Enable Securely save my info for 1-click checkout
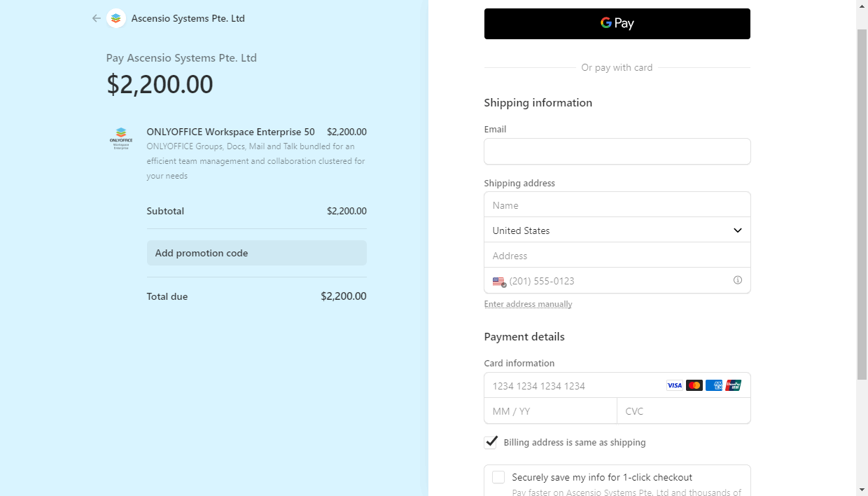Image resolution: width=868 pixels, height=496 pixels. (498, 477)
